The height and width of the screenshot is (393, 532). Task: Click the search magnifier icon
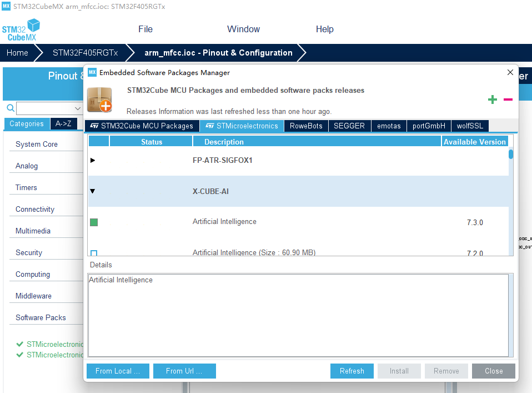(x=11, y=108)
